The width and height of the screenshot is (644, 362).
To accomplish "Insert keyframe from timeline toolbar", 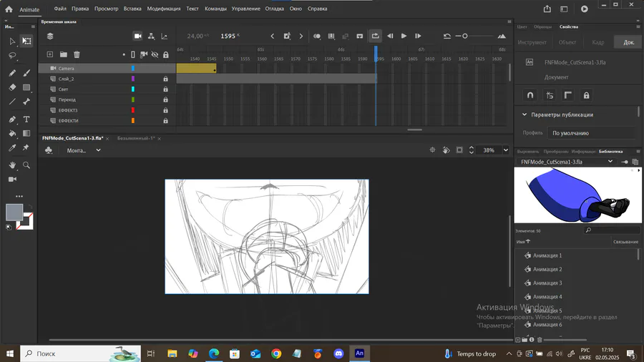I will [x=287, y=36].
